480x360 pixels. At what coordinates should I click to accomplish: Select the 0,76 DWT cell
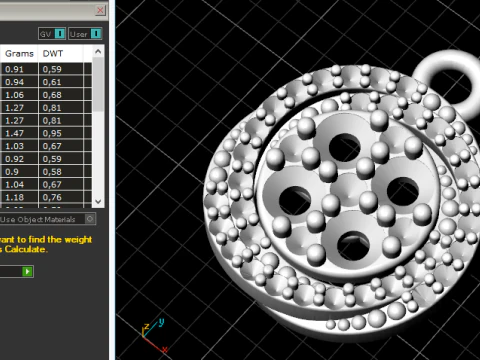(x=61, y=197)
